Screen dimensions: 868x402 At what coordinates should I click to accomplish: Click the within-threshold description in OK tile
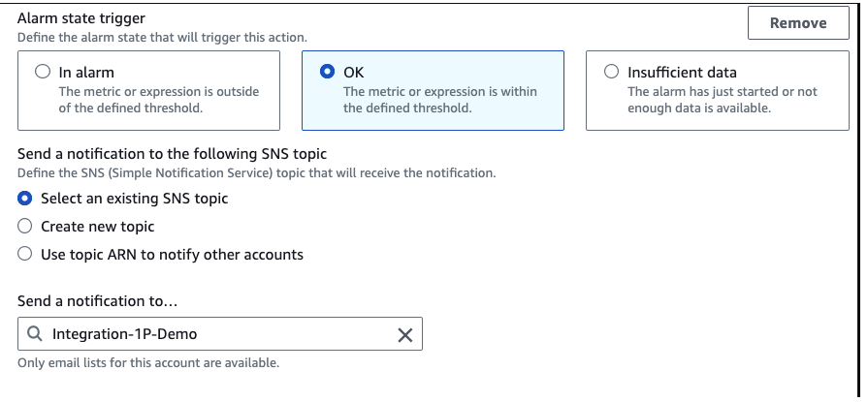click(x=439, y=100)
